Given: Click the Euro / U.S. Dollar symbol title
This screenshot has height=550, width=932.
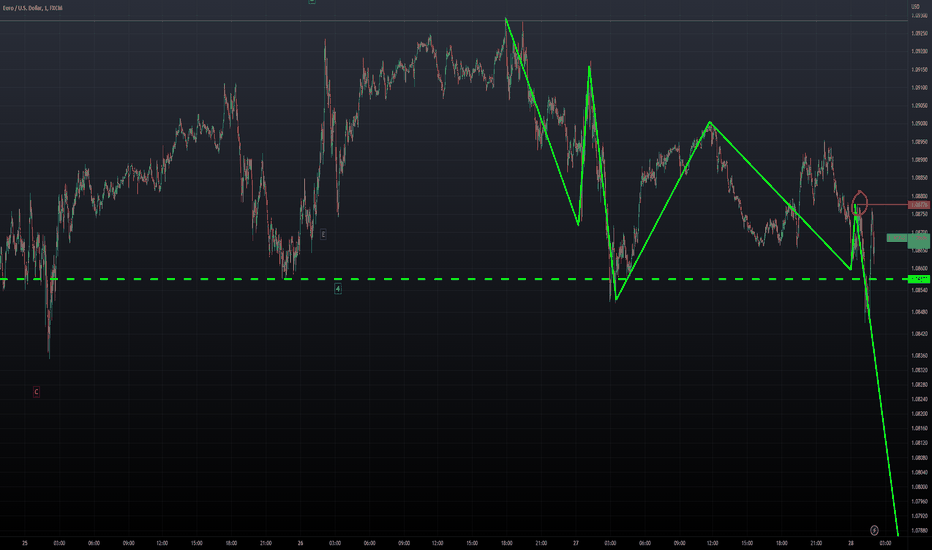Looking at the screenshot, I should pos(32,8).
